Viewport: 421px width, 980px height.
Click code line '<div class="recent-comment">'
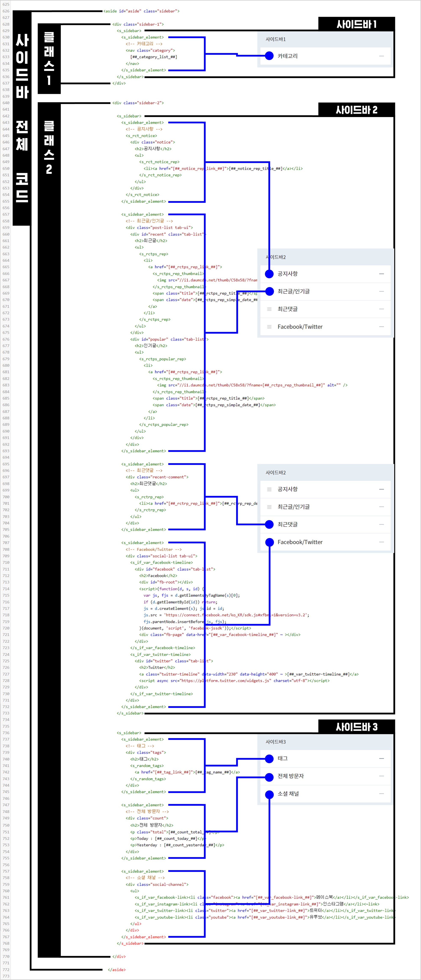(x=157, y=477)
